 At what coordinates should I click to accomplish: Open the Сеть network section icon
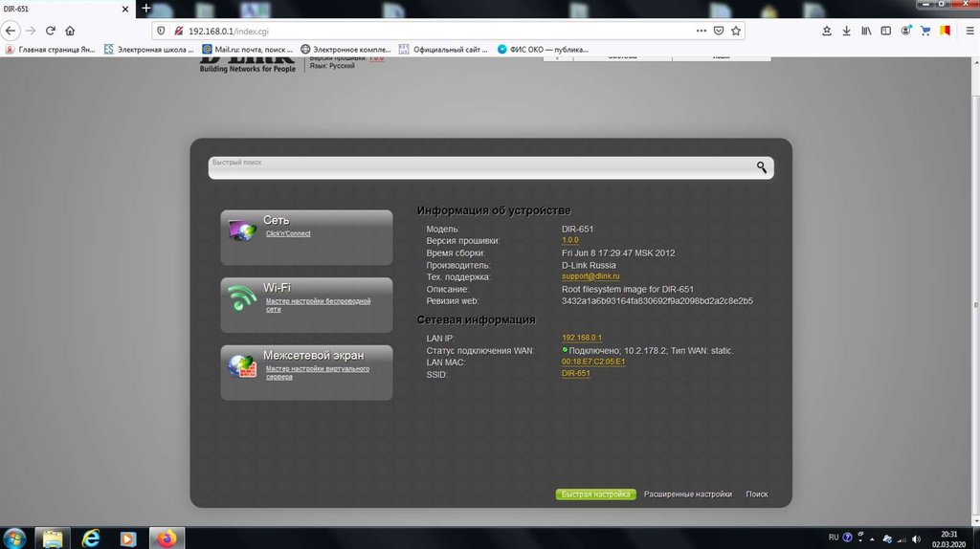[241, 230]
